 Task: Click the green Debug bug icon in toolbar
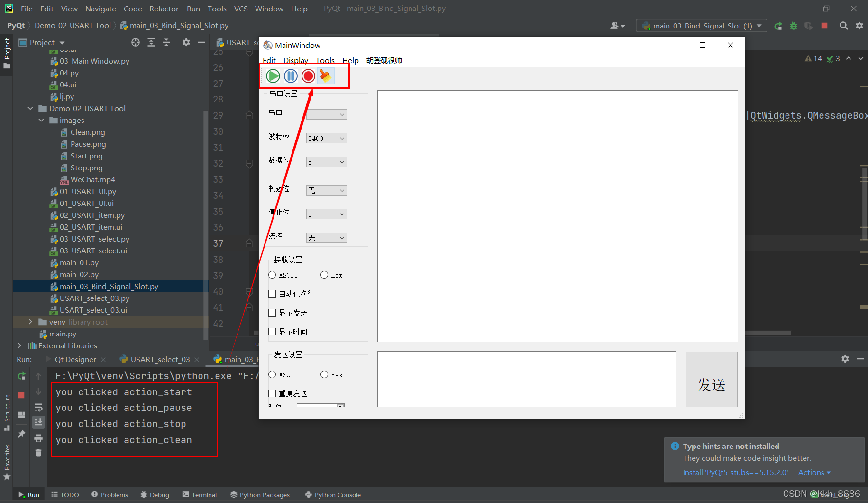click(x=793, y=26)
